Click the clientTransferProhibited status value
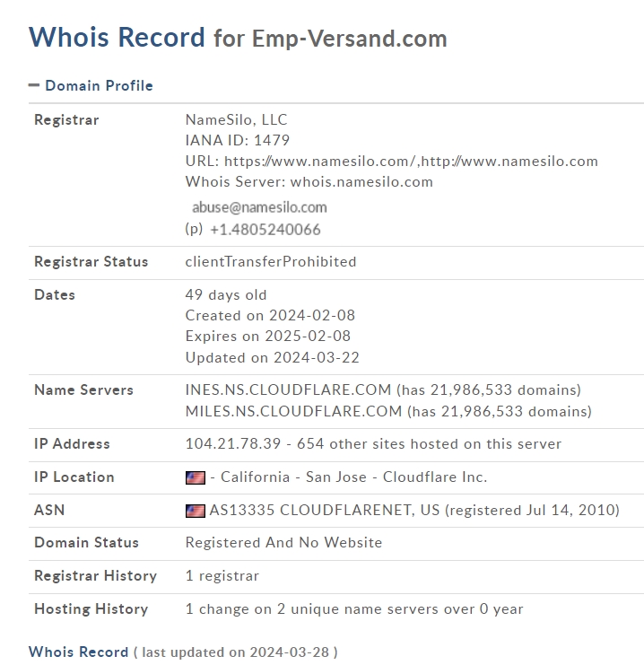644x665 pixels. [271, 262]
